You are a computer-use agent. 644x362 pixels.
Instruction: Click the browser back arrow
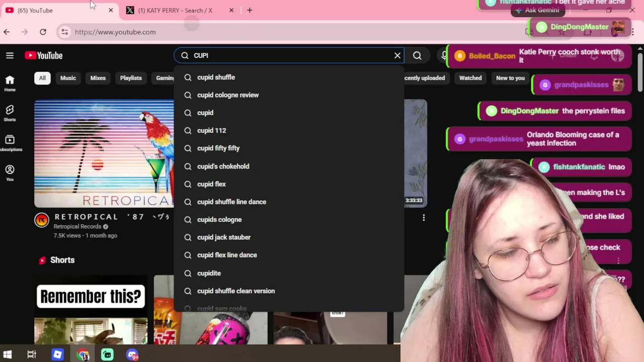pyautogui.click(x=7, y=32)
